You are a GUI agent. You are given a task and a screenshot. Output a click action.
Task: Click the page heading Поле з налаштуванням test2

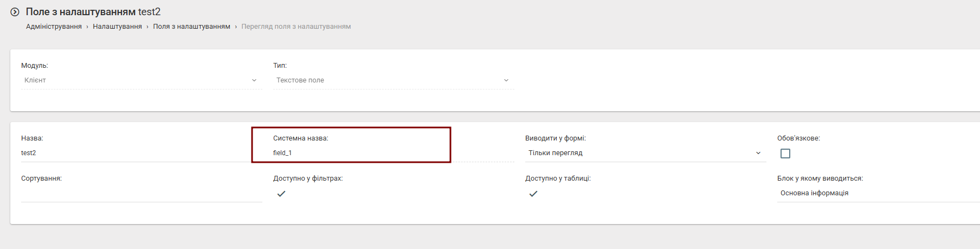pyautogui.click(x=93, y=12)
